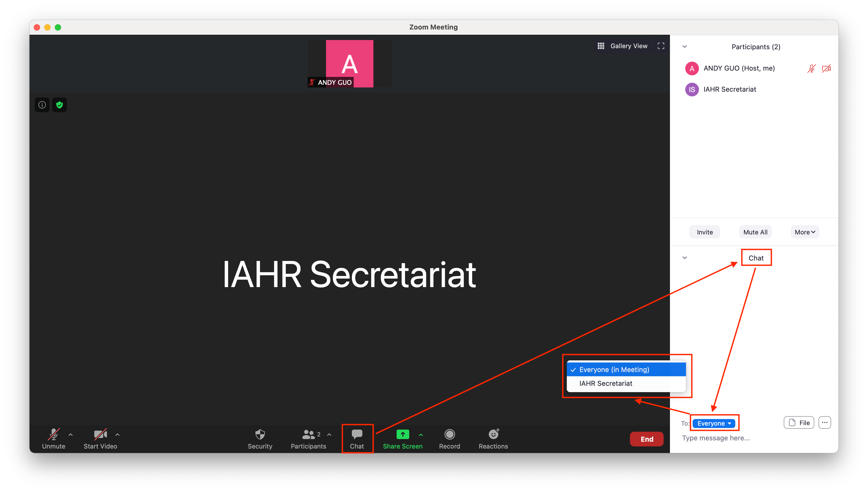Click the green Share Screen icon
The width and height of the screenshot is (868, 492).
point(402,435)
